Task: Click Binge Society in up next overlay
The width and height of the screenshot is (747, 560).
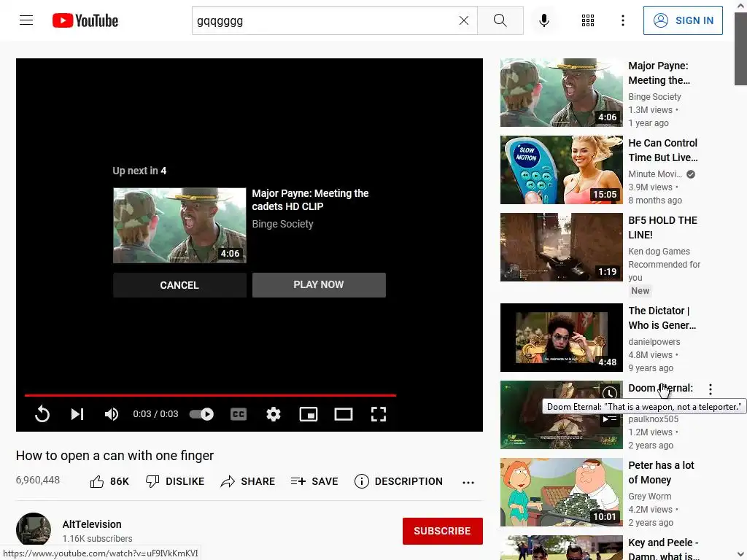Action: point(282,224)
